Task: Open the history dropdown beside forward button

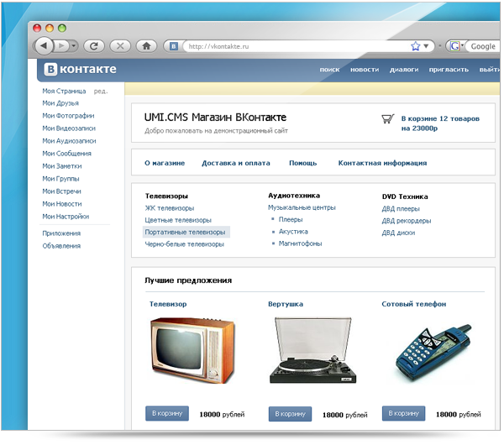Action: pos(74,46)
